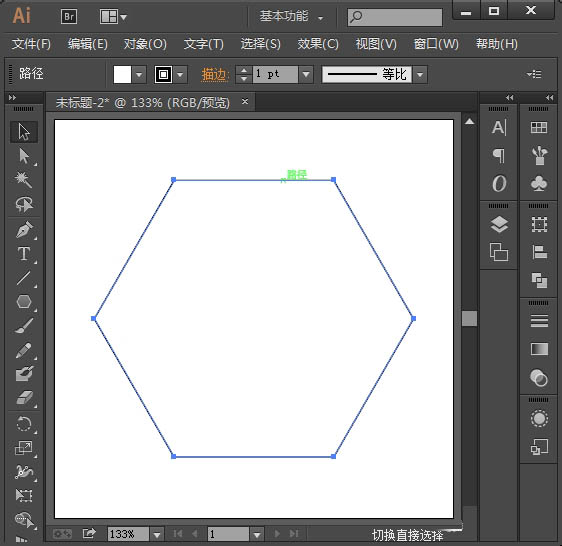562x546 pixels.
Task: Click the 1 pt stroke weight field
Action: tap(275, 75)
